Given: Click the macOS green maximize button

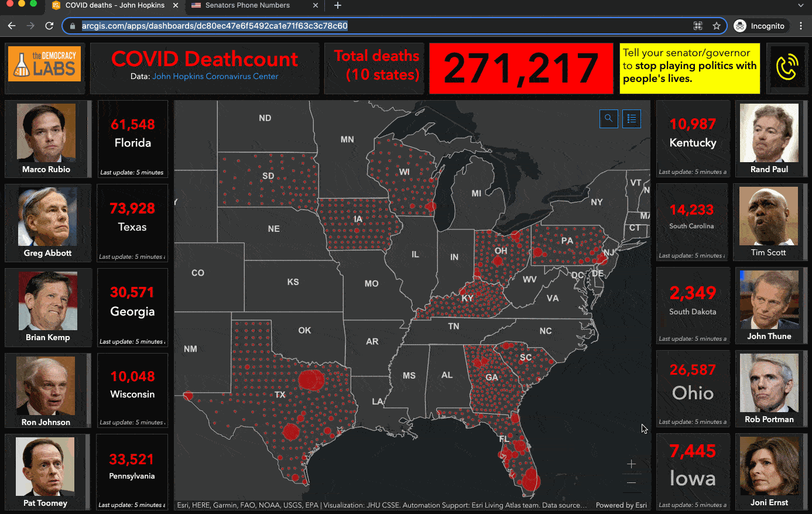Looking at the screenshot, I should (33, 4).
